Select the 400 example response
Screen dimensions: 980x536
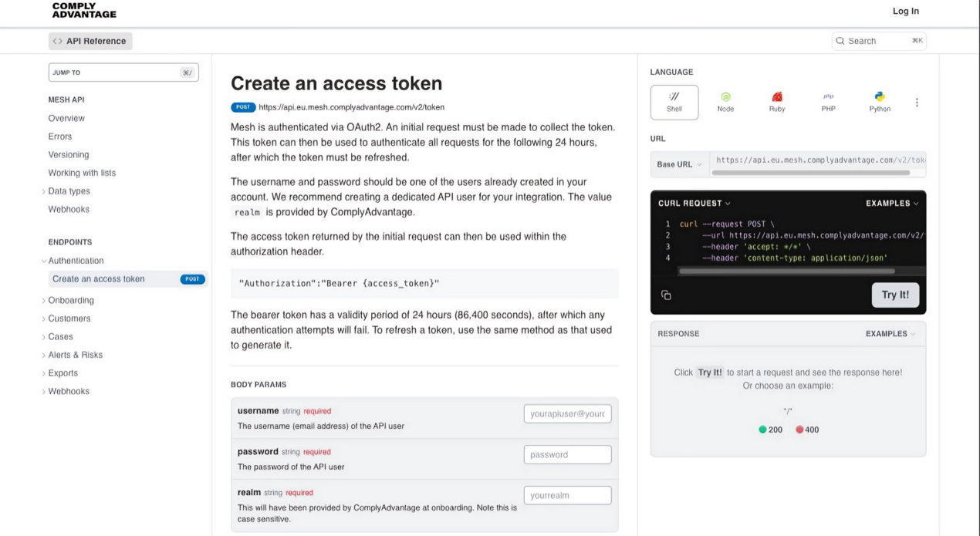click(807, 430)
